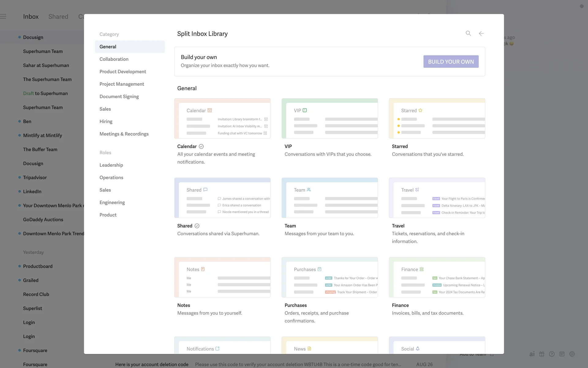The height and width of the screenshot is (368, 588).
Task: Open the calendar icon in bottom bar
Action: pos(562,354)
